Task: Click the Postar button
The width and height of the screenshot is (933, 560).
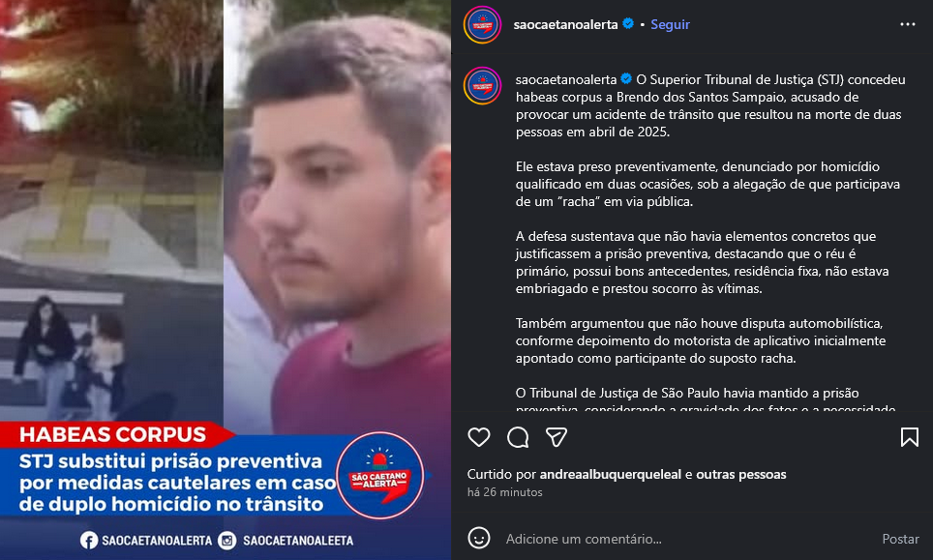Action: pyautogui.click(x=900, y=539)
